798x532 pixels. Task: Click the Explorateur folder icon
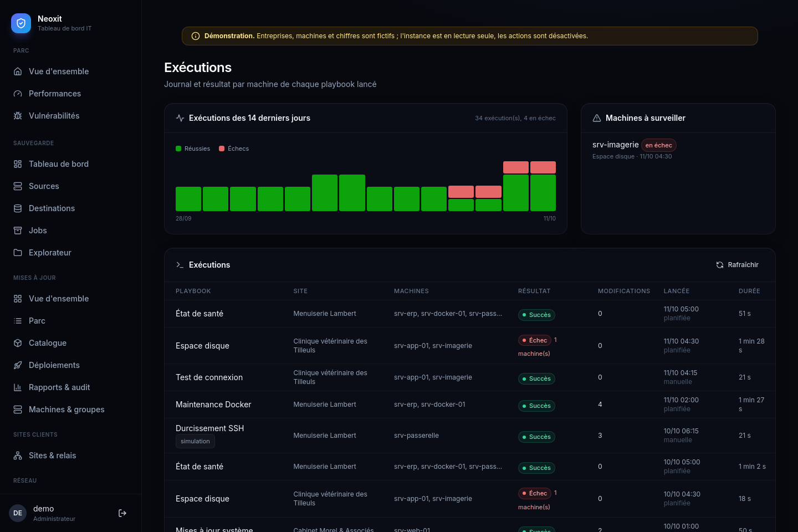coord(18,253)
